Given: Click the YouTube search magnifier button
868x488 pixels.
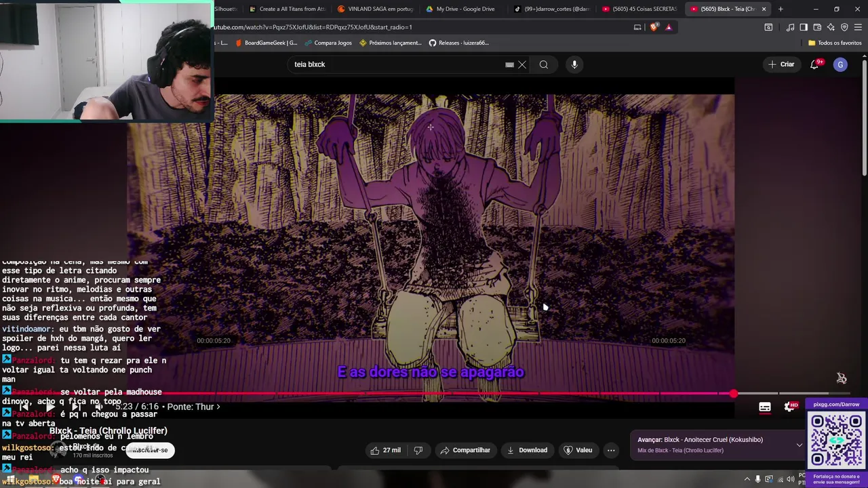Looking at the screenshot, I should point(544,64).
